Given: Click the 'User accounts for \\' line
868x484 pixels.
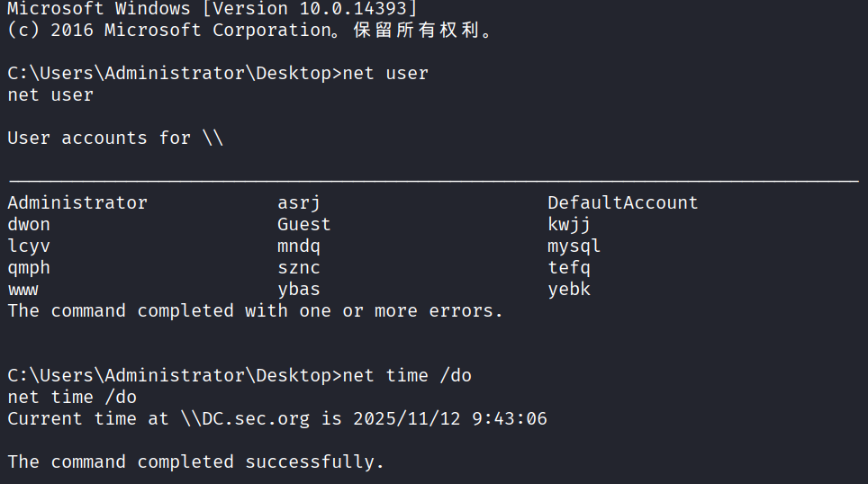Looking at the screenshot, I should coord(114,138).
